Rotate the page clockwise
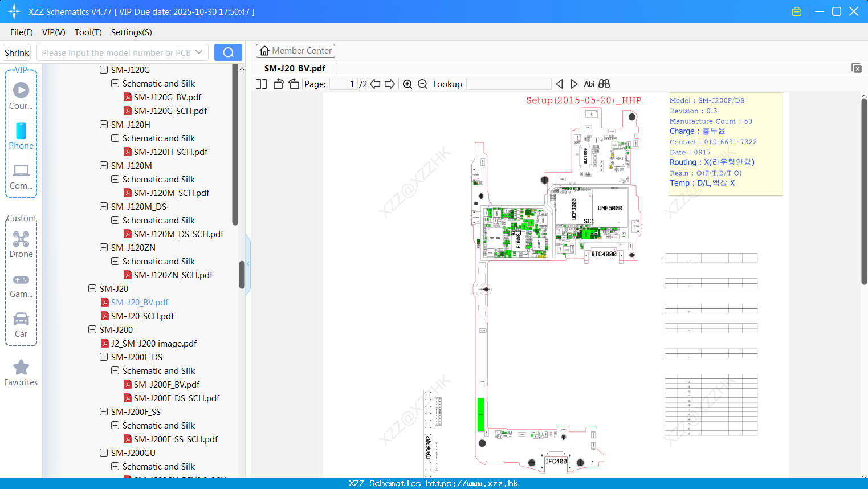 pyautogui.click(x=294, y=84)
